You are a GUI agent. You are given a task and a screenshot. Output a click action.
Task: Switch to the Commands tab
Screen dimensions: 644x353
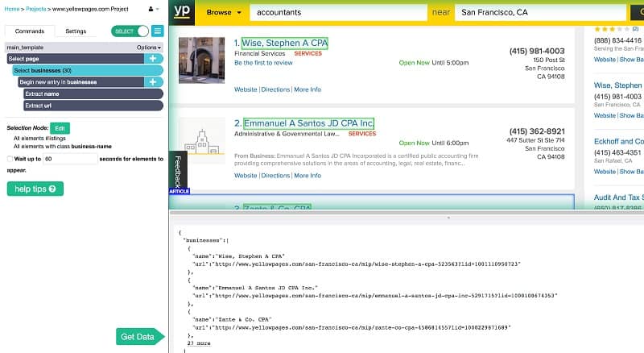pyautogui.click(x=30, y=31)
